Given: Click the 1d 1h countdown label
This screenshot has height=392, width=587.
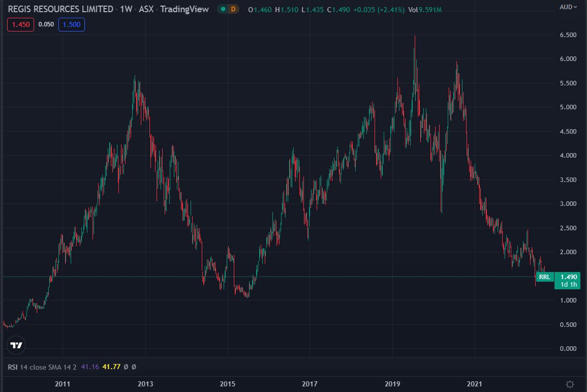Looking at the screenshot, I should [x=569, y=285].
